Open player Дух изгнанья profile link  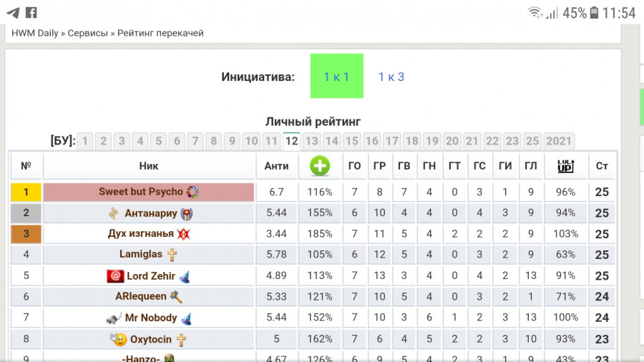[141, 233]
